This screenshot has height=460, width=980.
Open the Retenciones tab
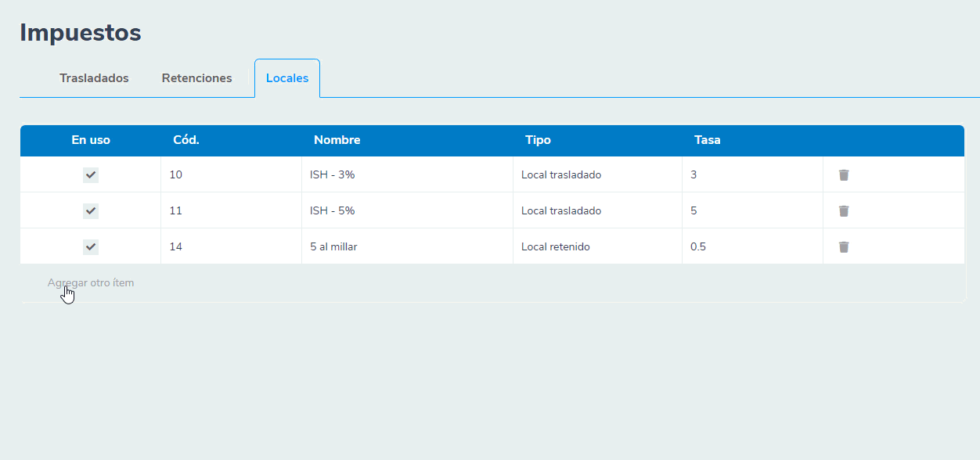[196, 78]
